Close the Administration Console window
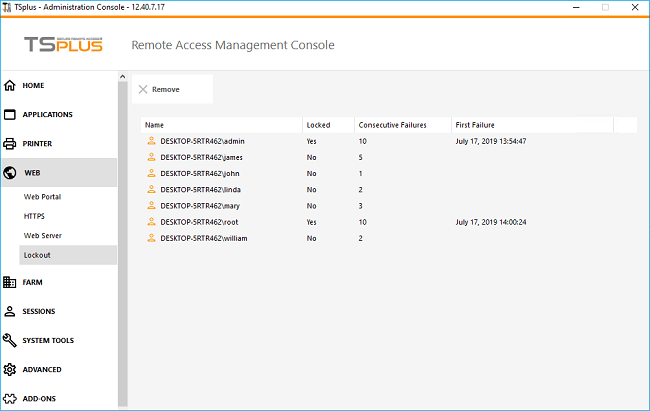The width and height of the screenshot is (650, 411). (x=635, y=7)
